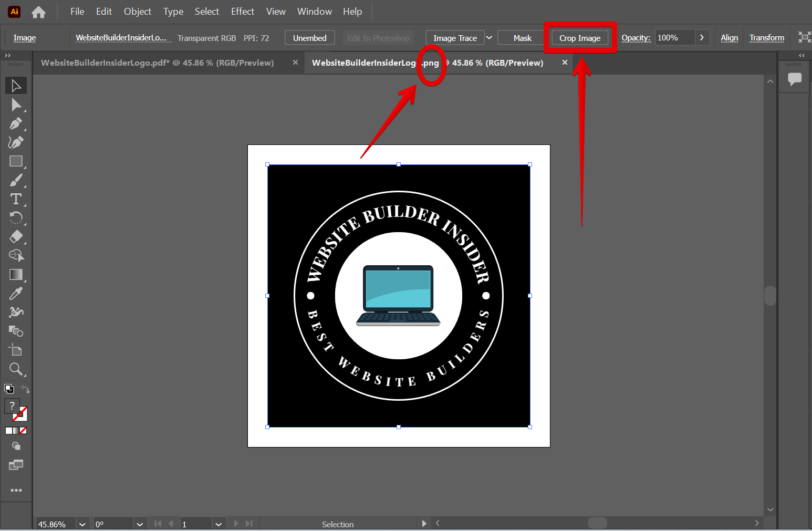Activate the Eraser tool

pyautogui.click(x=16, y=237)
